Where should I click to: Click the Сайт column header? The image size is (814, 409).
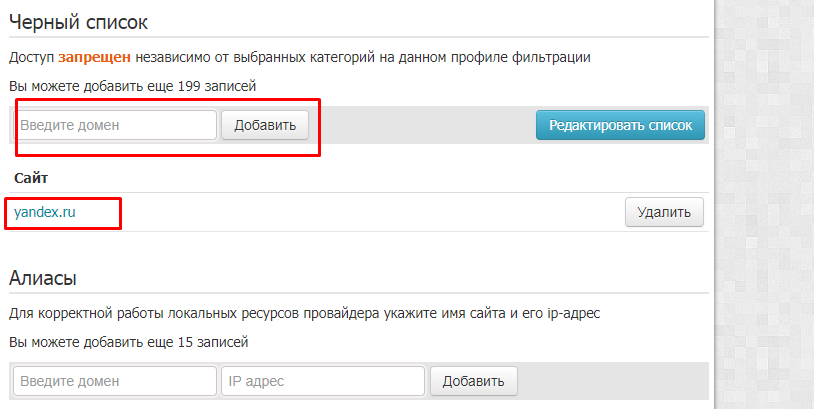point(31,178)
